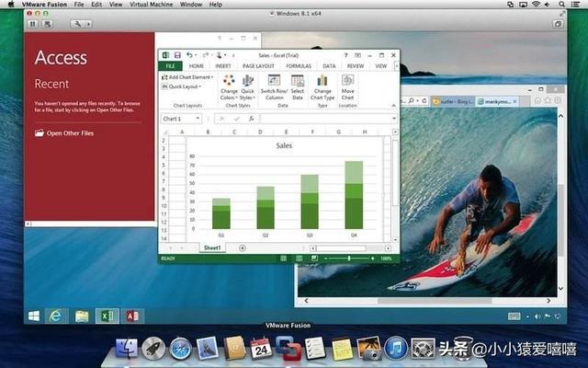Click the Spotlight search icon in Mac menu bar
Screen dimensions: 588x368
click(561, 5)
